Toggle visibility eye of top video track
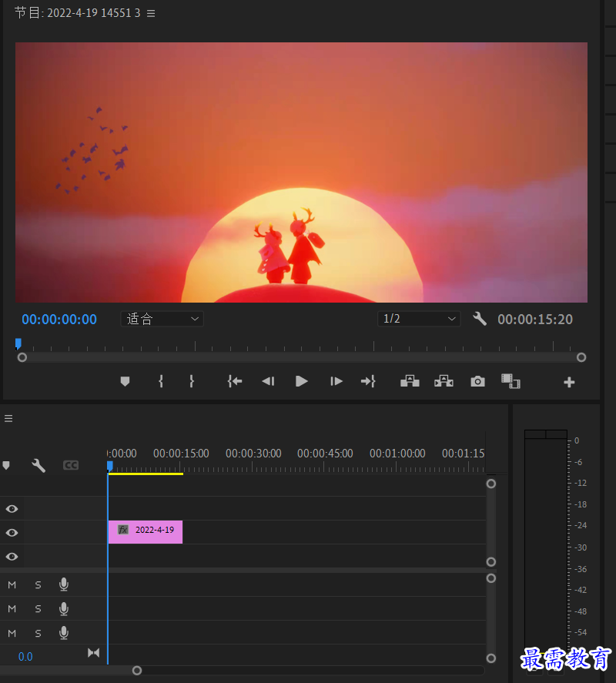The height and width of the screenshot is (683, 616). [12, 509]
